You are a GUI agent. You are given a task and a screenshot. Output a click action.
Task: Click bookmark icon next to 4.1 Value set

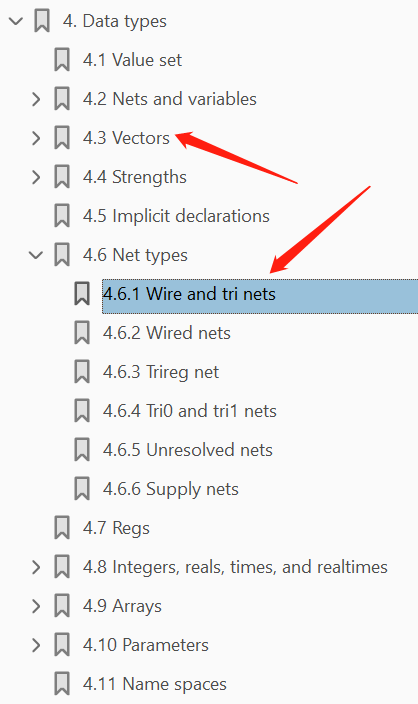(62, 60)
